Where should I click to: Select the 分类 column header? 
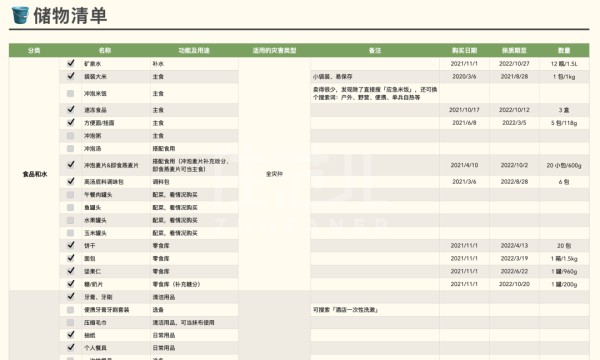pos(34,50)
